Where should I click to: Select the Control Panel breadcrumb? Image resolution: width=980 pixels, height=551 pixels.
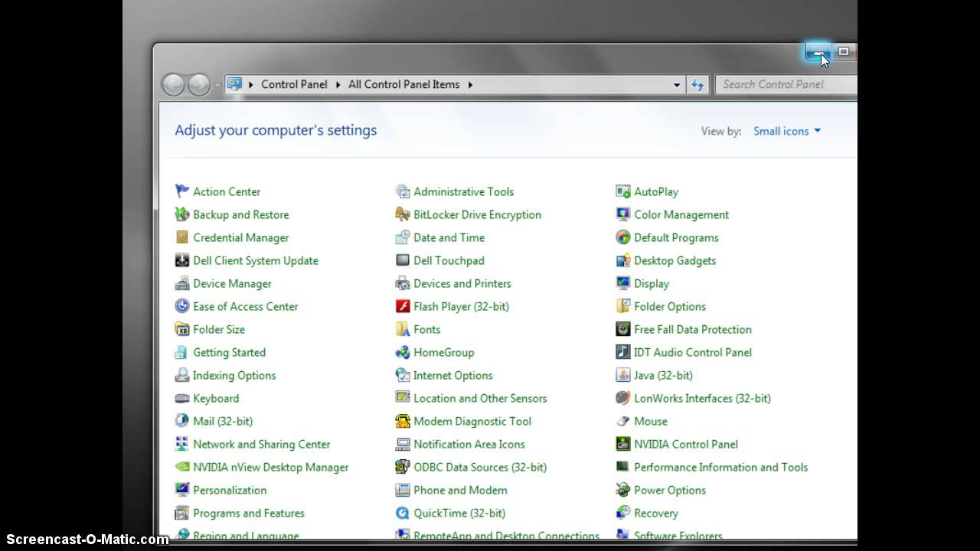[x=294, y=84]
